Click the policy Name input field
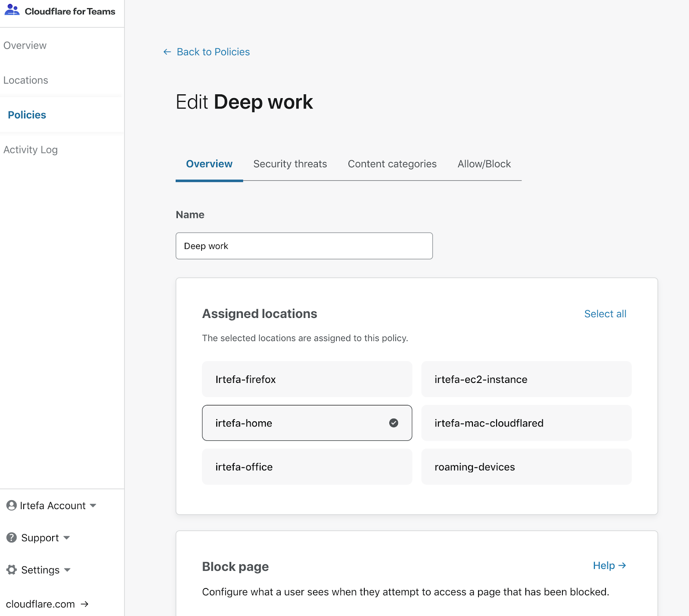The width and height of the screenshot is (689, 616). (x=304, y=246)
